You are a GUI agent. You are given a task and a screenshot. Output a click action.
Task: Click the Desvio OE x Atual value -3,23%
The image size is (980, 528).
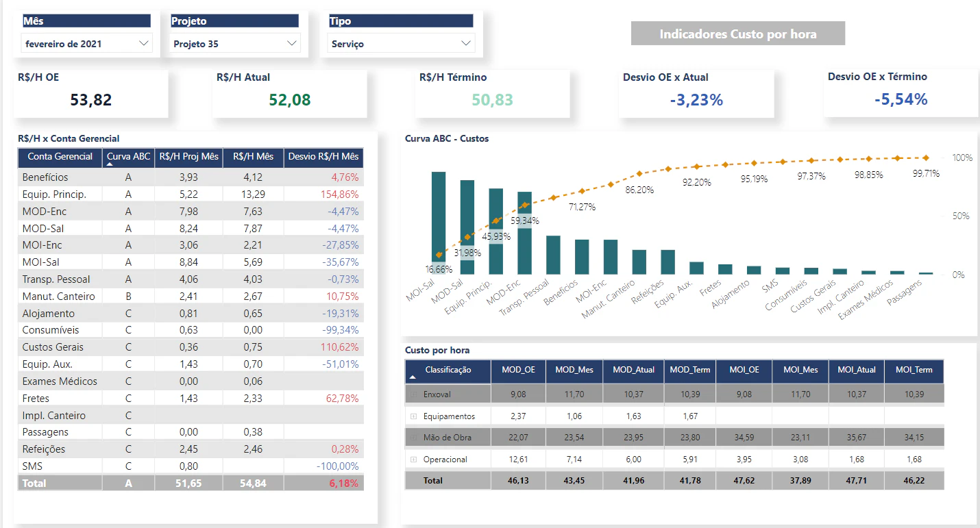tap(696, 100)
